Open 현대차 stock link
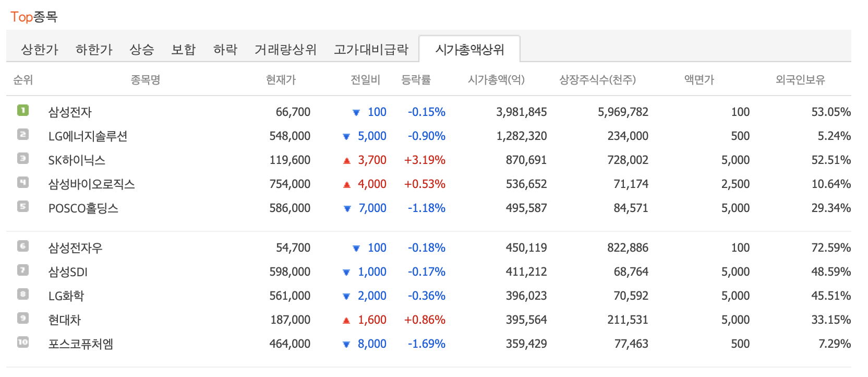 coord(65,320)
